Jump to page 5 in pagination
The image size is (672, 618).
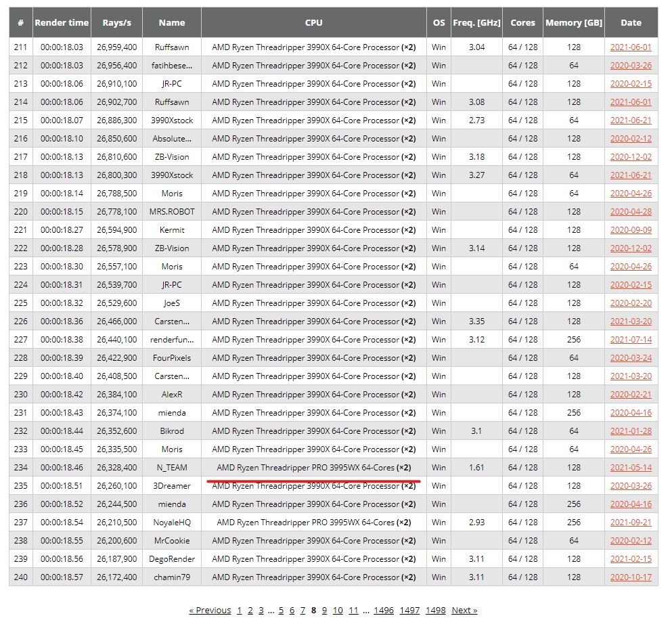pyautogui.click(x=281, y=611)
